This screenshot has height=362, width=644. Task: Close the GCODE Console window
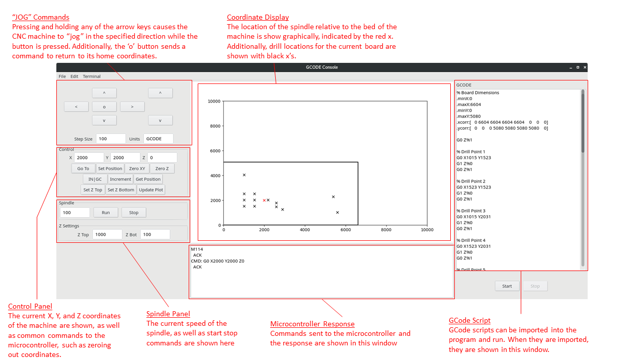coord(584,67)
